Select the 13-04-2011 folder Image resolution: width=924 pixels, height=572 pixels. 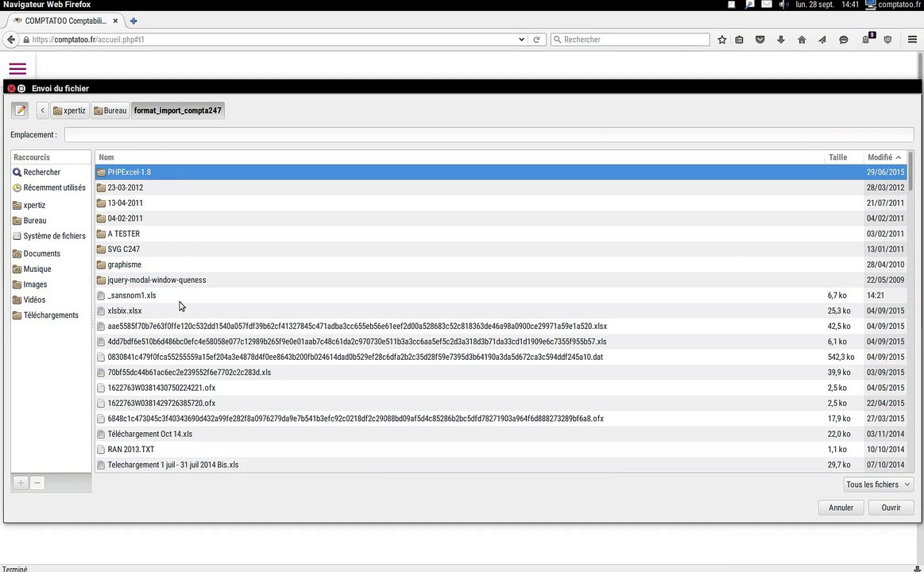[501, 203]
